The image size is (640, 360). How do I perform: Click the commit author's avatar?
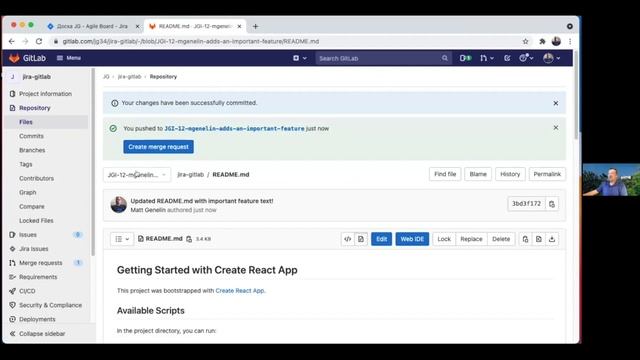pos(118,205)
